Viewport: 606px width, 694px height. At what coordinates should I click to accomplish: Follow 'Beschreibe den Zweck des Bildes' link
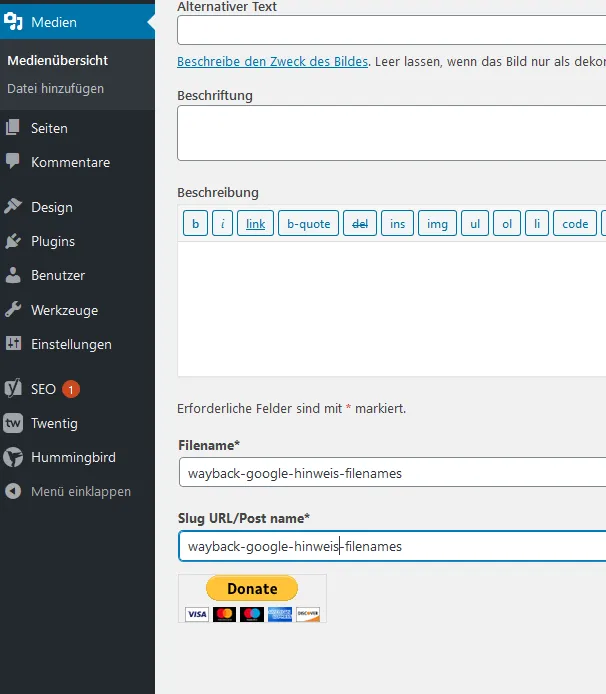pyautogui.click(x=273, y=62)
